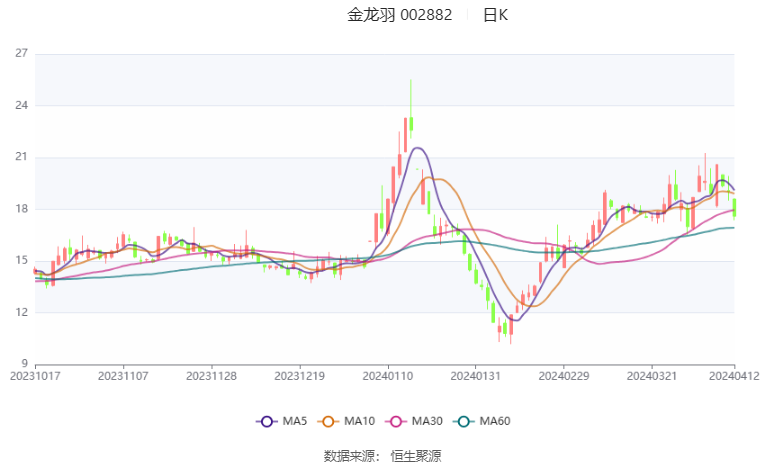Select the 20231017 date axis marker
Screen dimensions: 765x465
35,376
